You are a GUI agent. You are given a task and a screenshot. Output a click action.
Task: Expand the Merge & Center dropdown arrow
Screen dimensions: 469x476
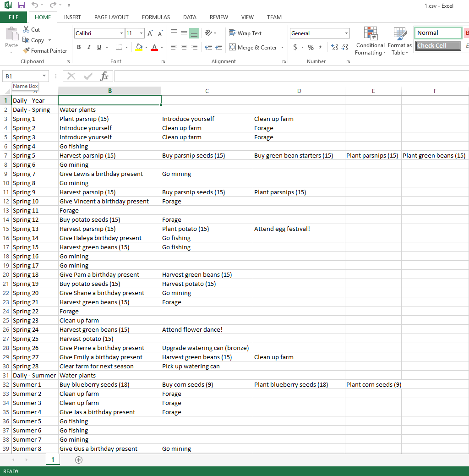[x=282, y=48]
